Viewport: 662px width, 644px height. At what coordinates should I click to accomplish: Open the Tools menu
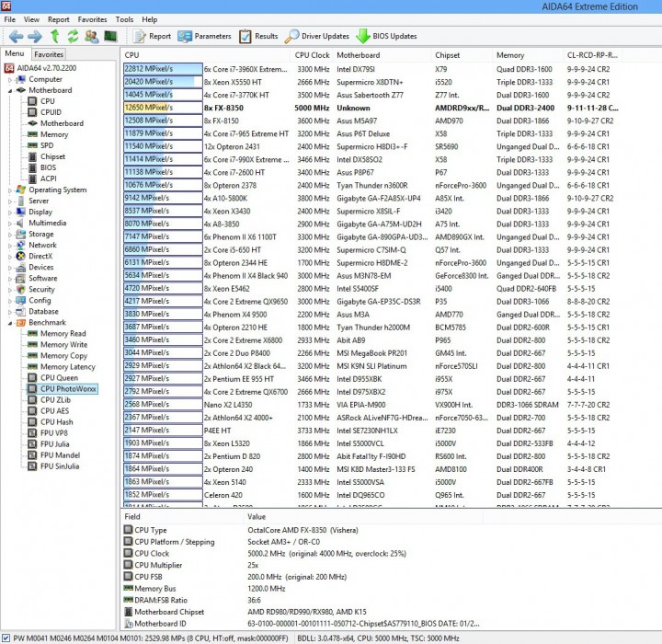pos(124,19)
